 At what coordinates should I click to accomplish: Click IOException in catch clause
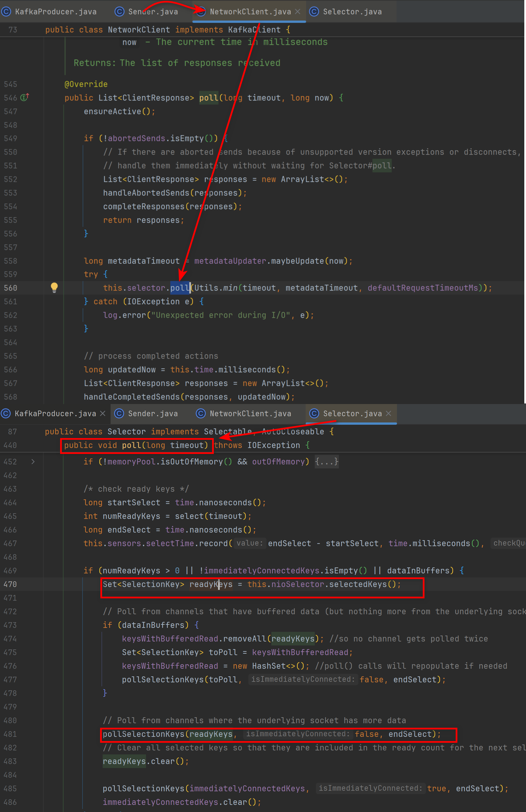153,302
